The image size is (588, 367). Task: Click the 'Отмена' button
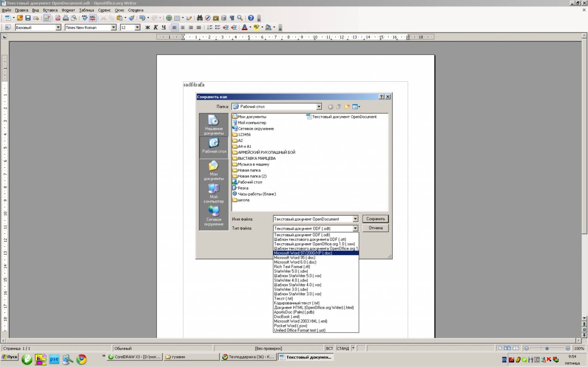click(x=376, y=228)
